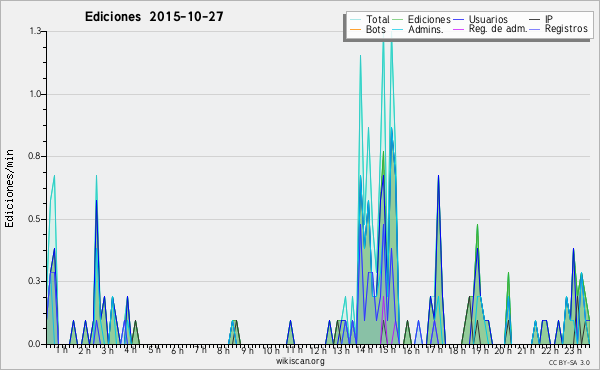Click the y-axis value 0.0

click(x=35, y=344)
